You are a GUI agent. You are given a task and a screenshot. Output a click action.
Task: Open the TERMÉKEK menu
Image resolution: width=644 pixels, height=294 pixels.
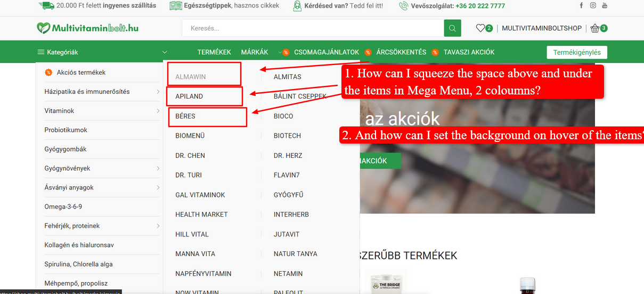pyautogui.click(x=214, y=52)
